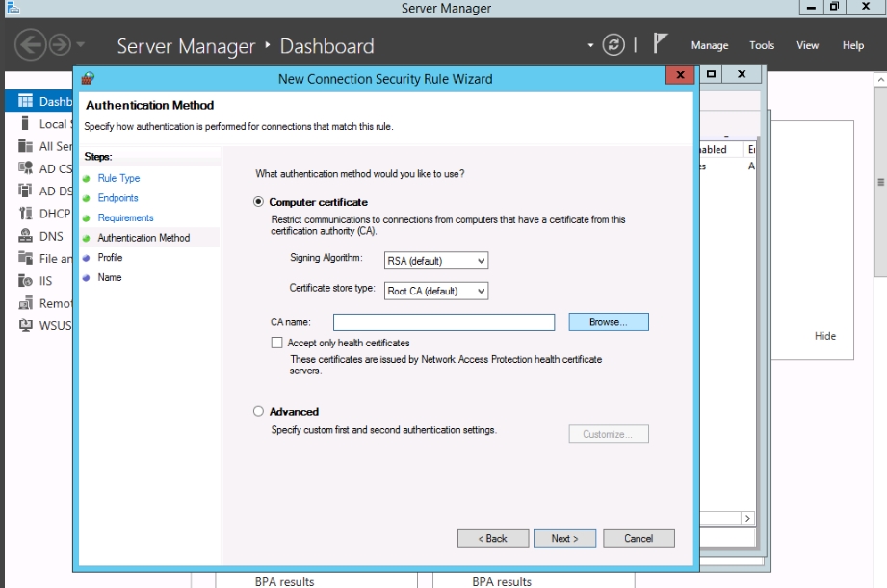
Task: Click the CA name text field
Action: click(443, 322)
